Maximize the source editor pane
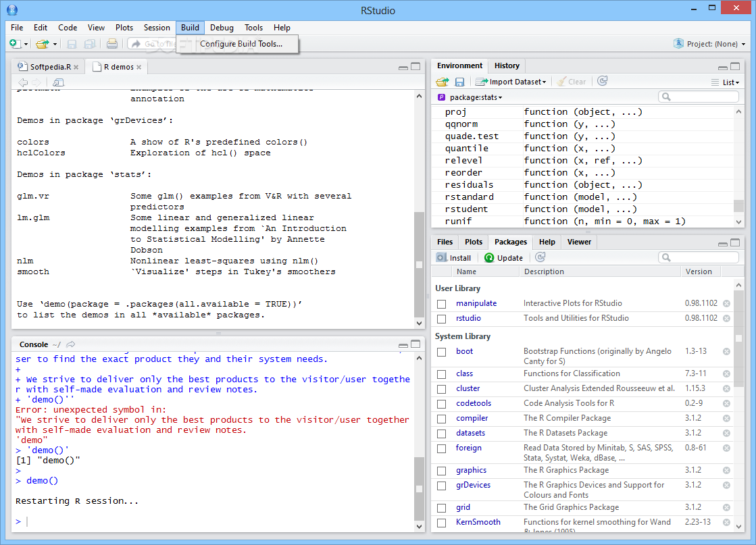The height and width of the screenshot is (545, 756). [x=415, y=66]
